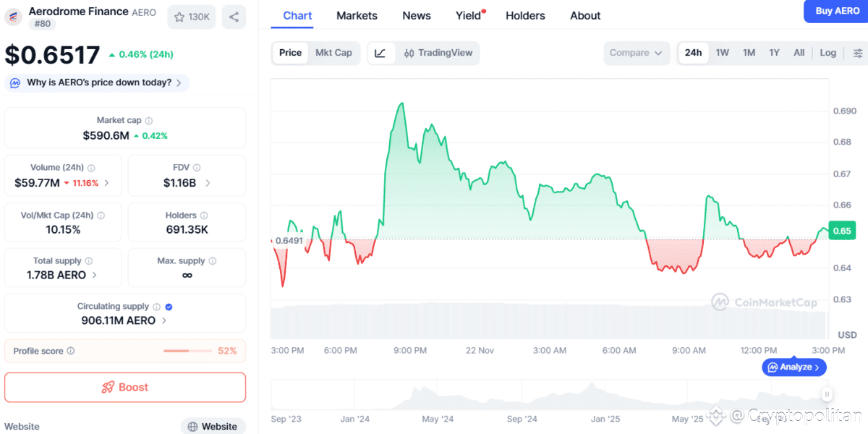Open "Why is AERO's price down today?"
868x434 pixels.
(x=98, y=82)
